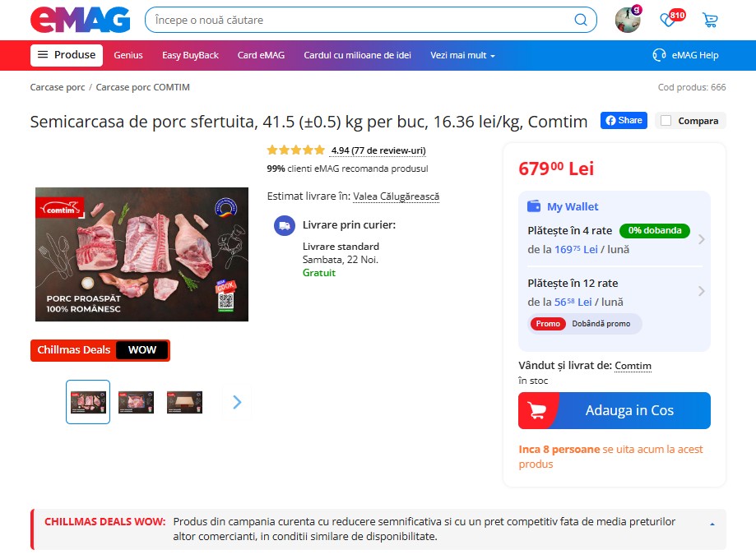This screenshot has height=559, width=756.
Task: Open the Produse menu
Action: point(67,55)
